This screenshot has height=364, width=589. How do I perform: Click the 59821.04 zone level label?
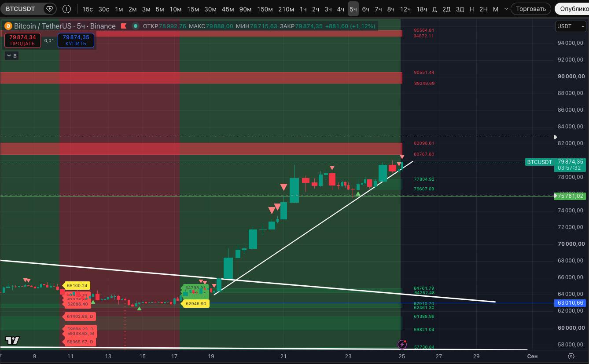click(424, 330)
